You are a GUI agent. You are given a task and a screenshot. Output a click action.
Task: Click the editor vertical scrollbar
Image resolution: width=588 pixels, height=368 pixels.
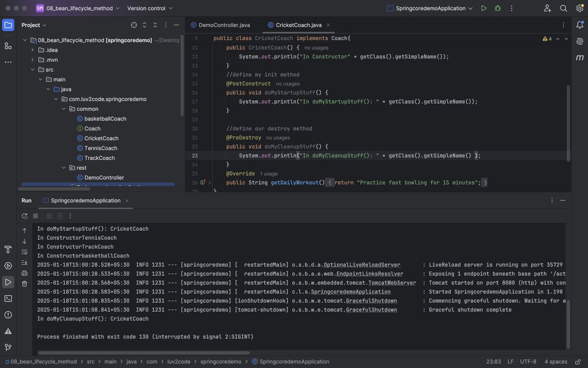pyautogui.click(x=568, y=123)
